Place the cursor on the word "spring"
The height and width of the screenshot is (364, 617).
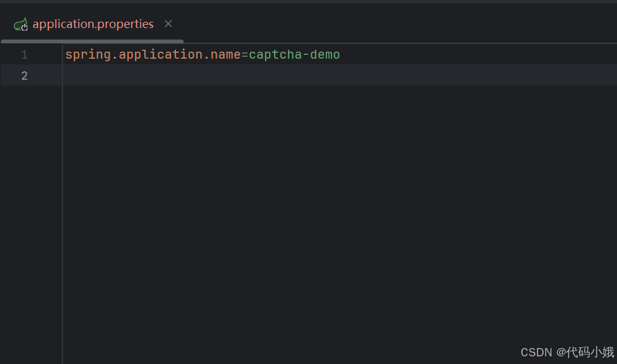(88, 55)
